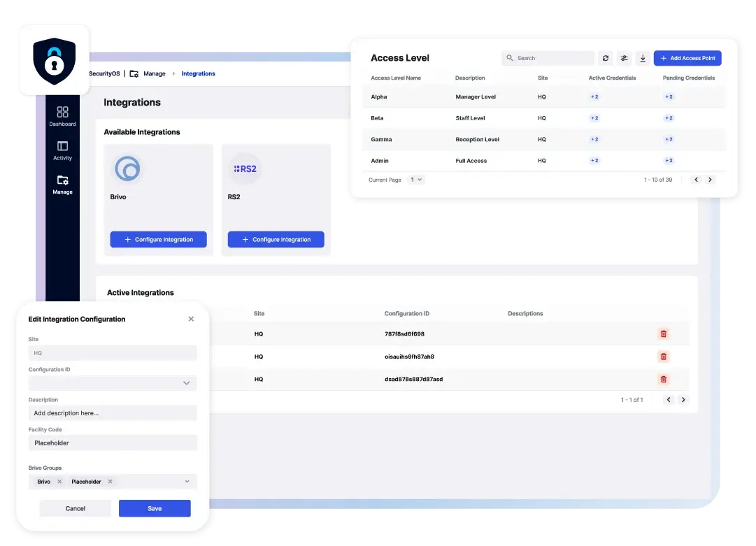Delete the integration with ID 787f8sd6f698
The width and height of the screenshot is (756, 546).
point(664,334)
